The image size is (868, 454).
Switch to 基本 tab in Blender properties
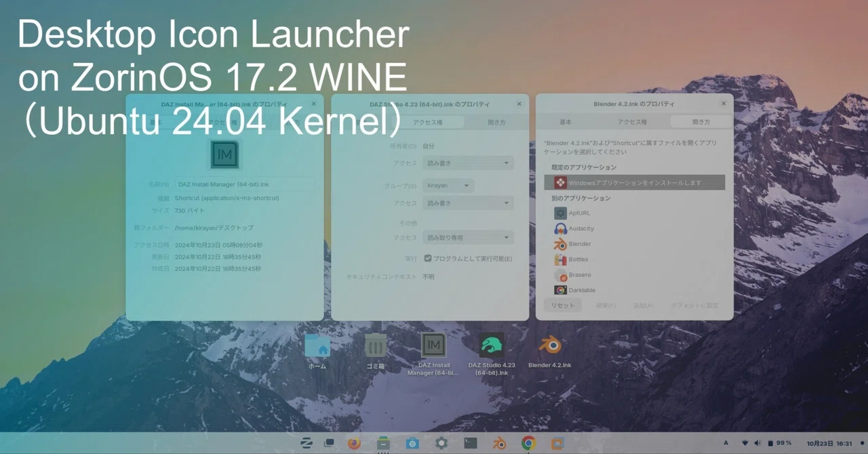coord(566,122)
